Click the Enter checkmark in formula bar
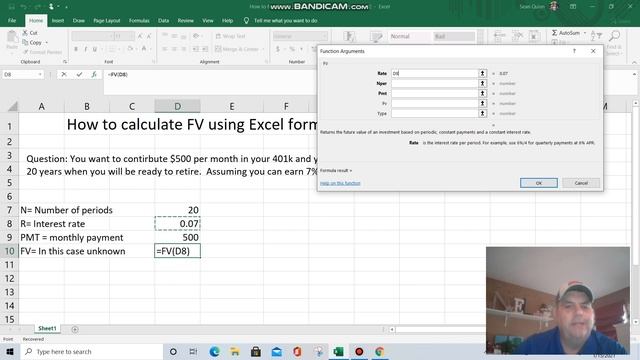The image size is (640, 360). click(x=79, y=74)
